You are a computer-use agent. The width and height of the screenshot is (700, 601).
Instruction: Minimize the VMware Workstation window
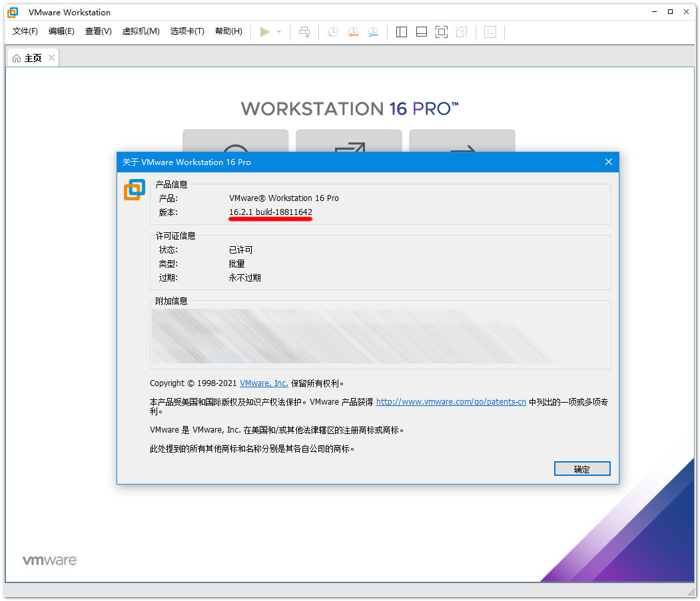click(x=655, y=11)
